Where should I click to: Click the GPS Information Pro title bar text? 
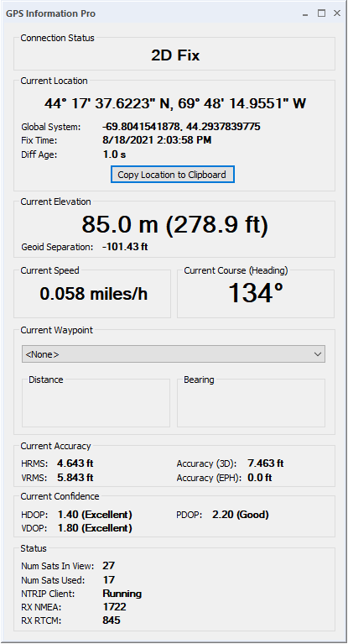50,13
